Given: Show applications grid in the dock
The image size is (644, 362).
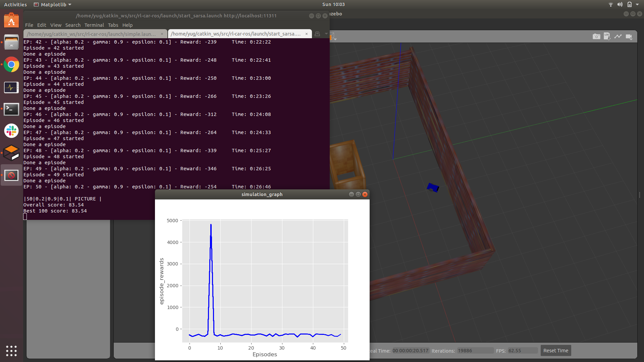Looking at the screenshot, I should [x=11, y=351].
